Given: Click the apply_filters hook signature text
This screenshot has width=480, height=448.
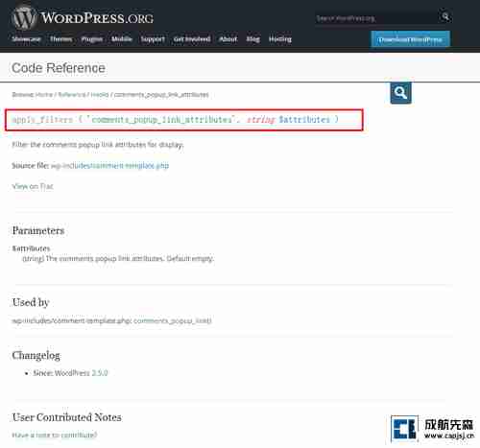Looking at the screenshot, I should pyautogui.click(x=175, y=120).
